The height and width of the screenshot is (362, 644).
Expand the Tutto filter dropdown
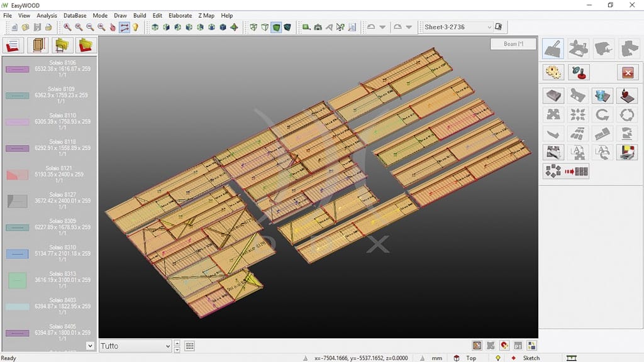click(167, 346)
